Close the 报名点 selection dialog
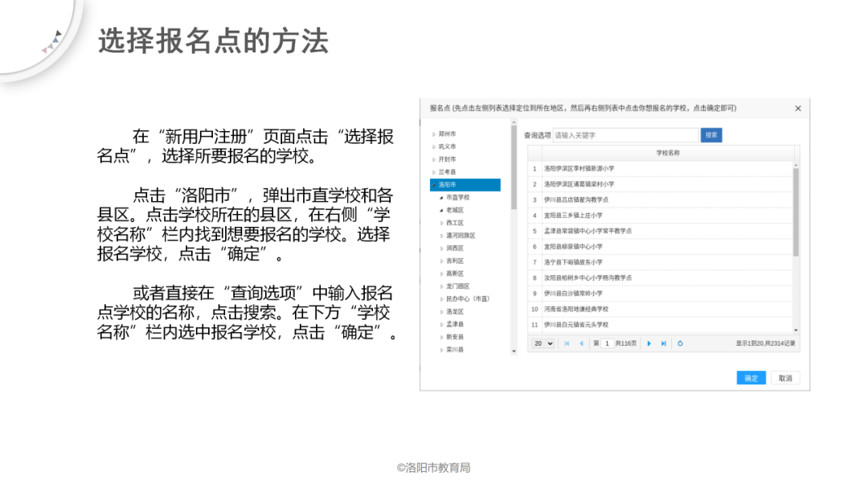868x489 pixels. tap(797, 108)
